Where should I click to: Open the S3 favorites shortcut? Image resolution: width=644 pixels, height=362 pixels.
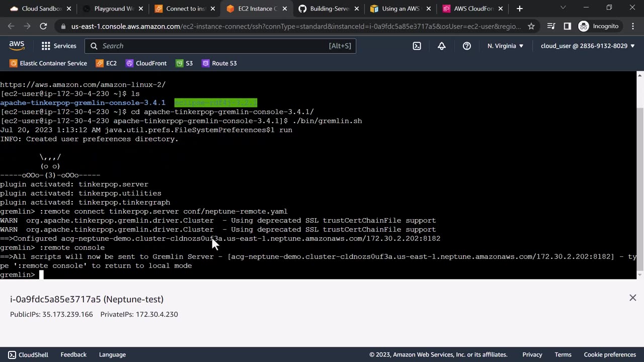tap(184, 63)
